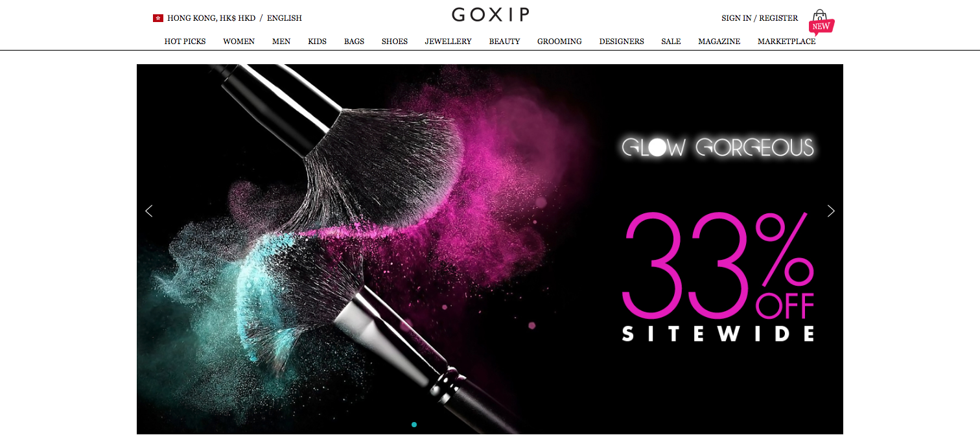This screenshot has height=446, width=980.
Task: Open the Women category
Action: coord(239,41)
